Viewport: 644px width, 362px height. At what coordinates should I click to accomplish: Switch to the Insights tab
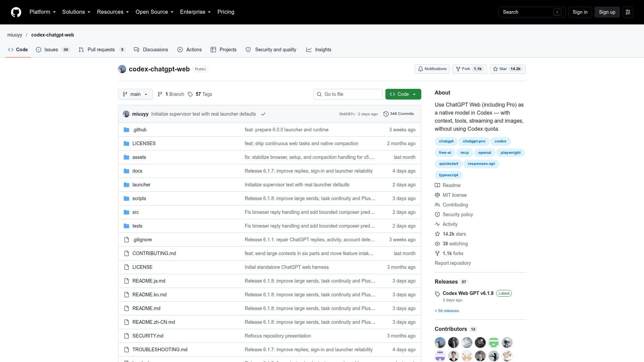coord(319,50)
